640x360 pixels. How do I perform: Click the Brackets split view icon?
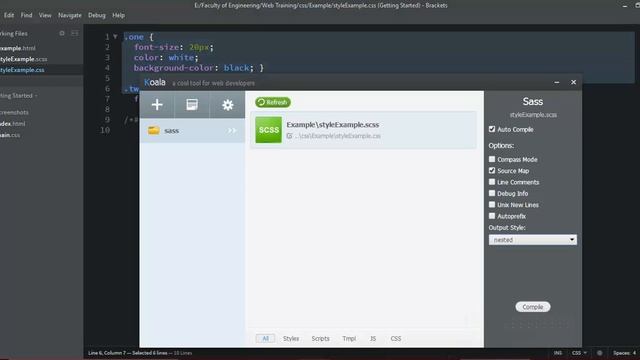point(75,33)
